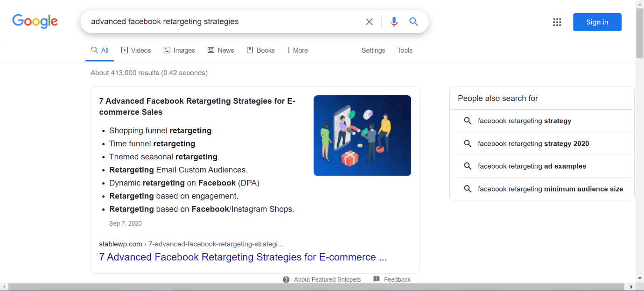
Task: Search for 'facebook retargeting strategy 2020'
Action: (x=533, y=144)
